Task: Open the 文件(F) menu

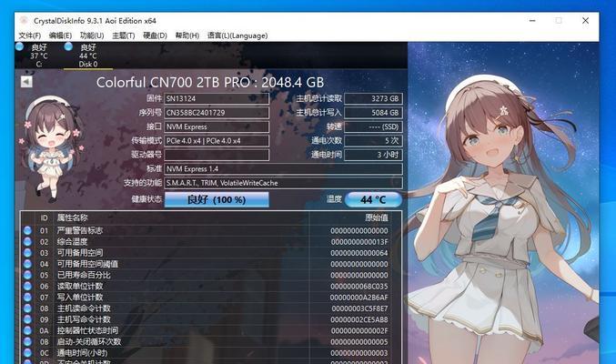Action: coord(30,35)
